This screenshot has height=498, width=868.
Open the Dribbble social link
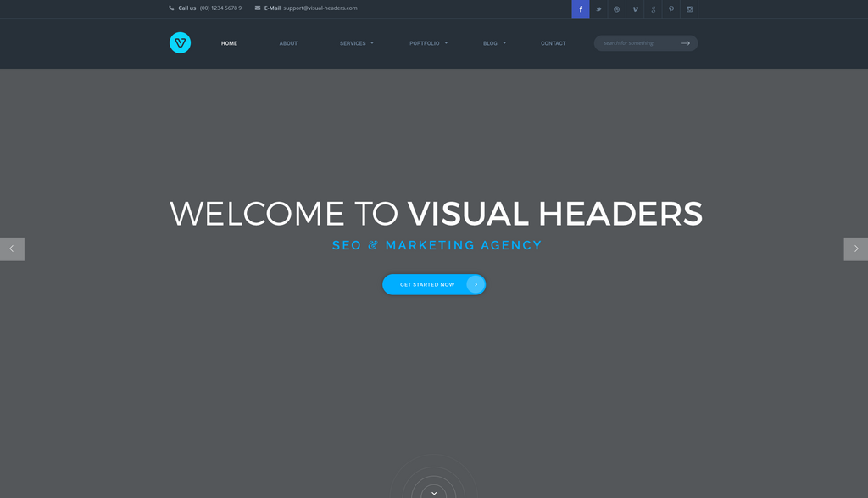click(617, 8)
